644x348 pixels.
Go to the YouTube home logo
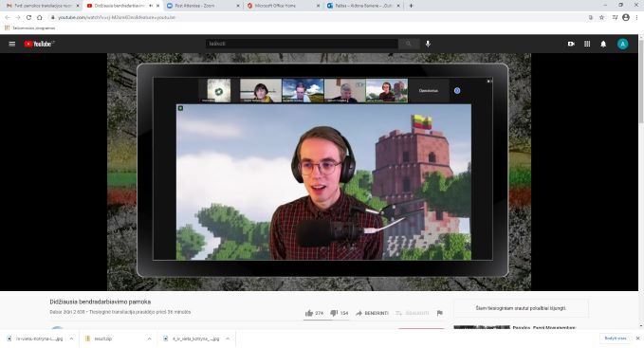point(39,44)
